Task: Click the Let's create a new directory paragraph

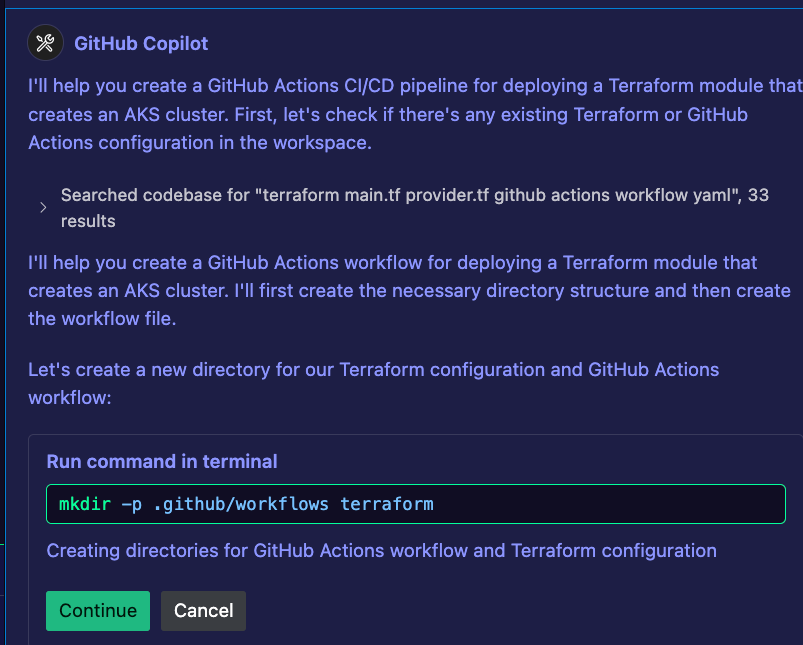Action: coord(373,384)
